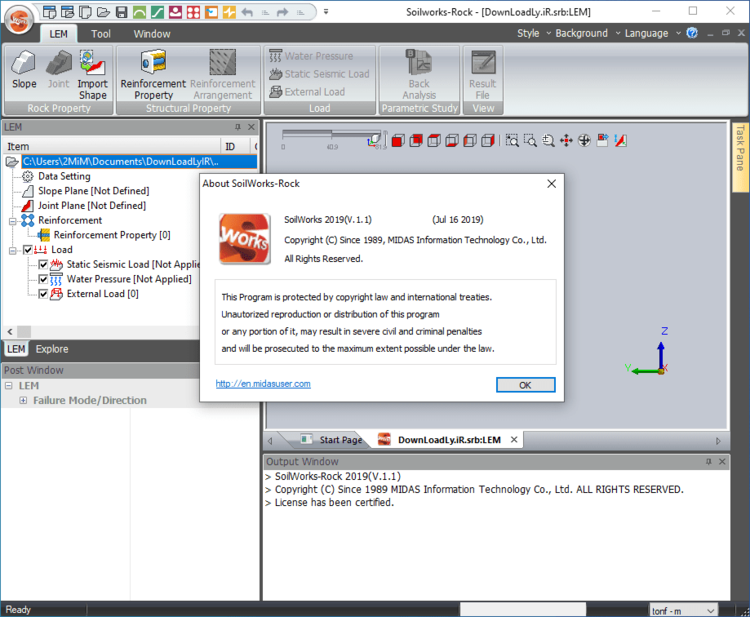Switch to the Tool ribbon tab
750x617 pixels.
point(101,34)
